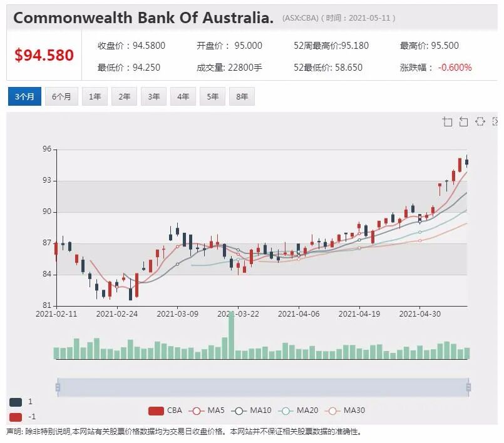Click the 90 y-axis price label
This screenshot has width=504, height=443.
point(47,211)
